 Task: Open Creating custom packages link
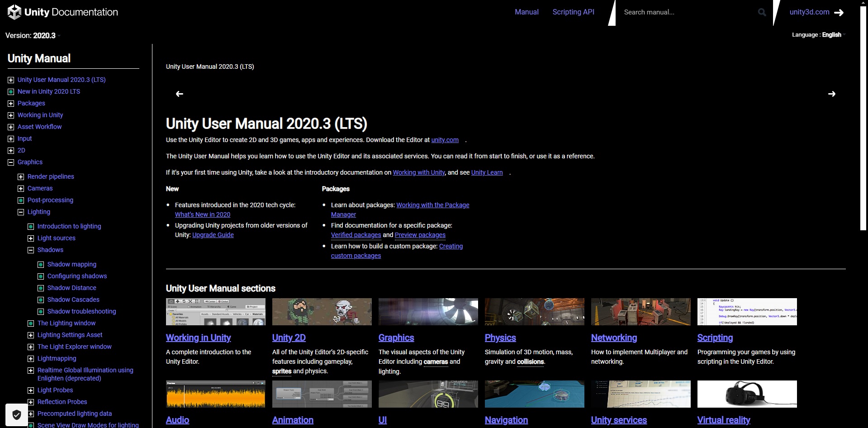[x=397, y=251]
